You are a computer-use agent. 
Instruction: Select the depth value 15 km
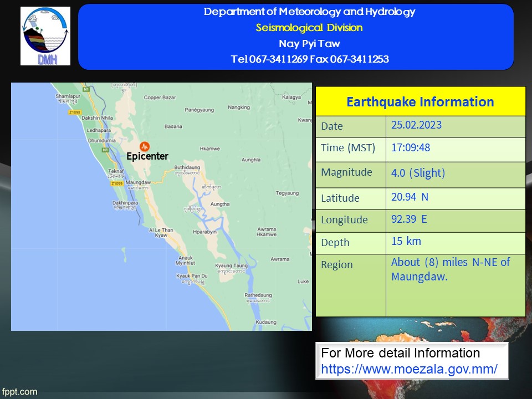tap(406, 241)
